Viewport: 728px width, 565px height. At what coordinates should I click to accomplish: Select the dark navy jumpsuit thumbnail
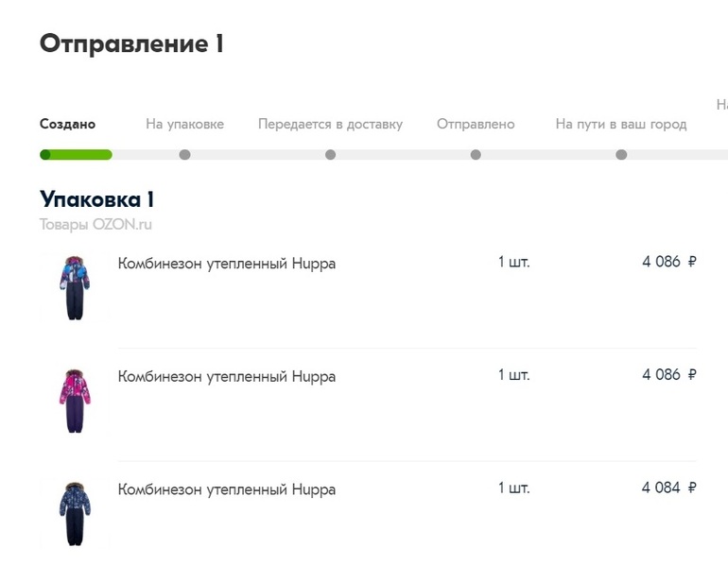pyautogui.click(x=74, y=514)
